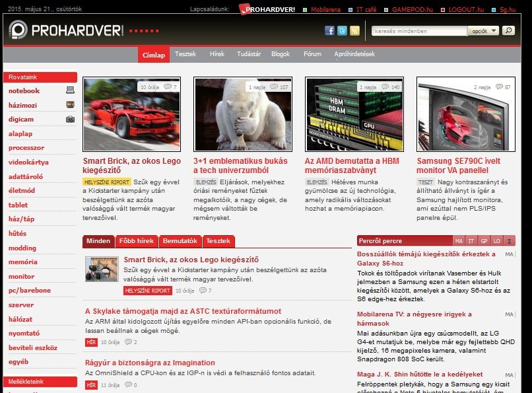Click the házimozi category icon
532x393 pixels.
70,104
